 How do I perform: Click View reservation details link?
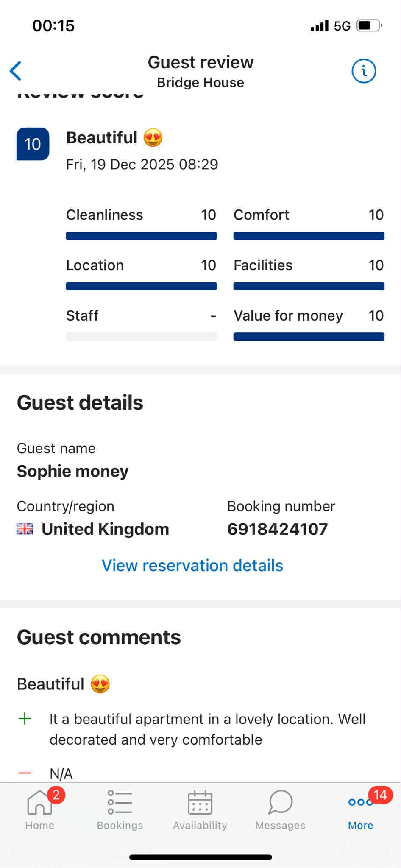point(192,566)
